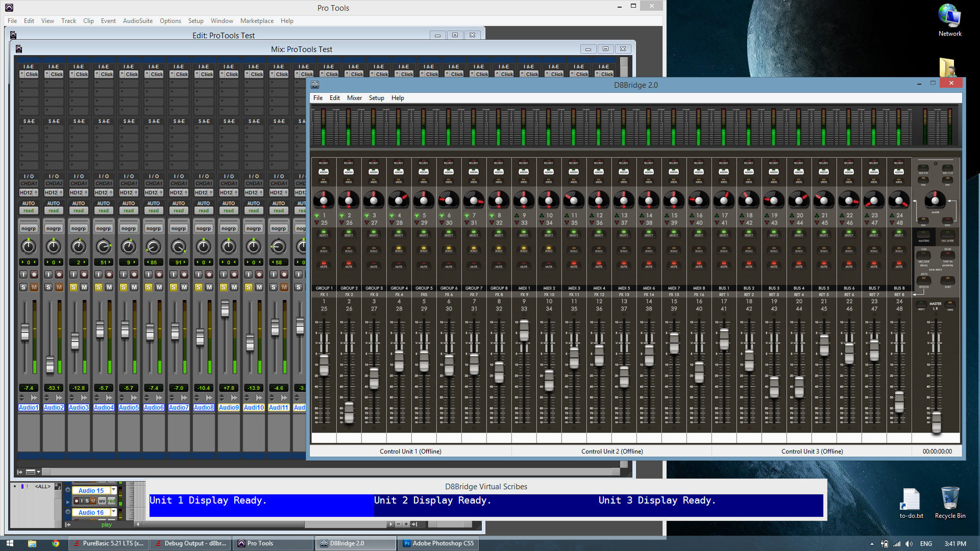Open the Marketplace menu in Pro Tools

(x=257, y=21)
